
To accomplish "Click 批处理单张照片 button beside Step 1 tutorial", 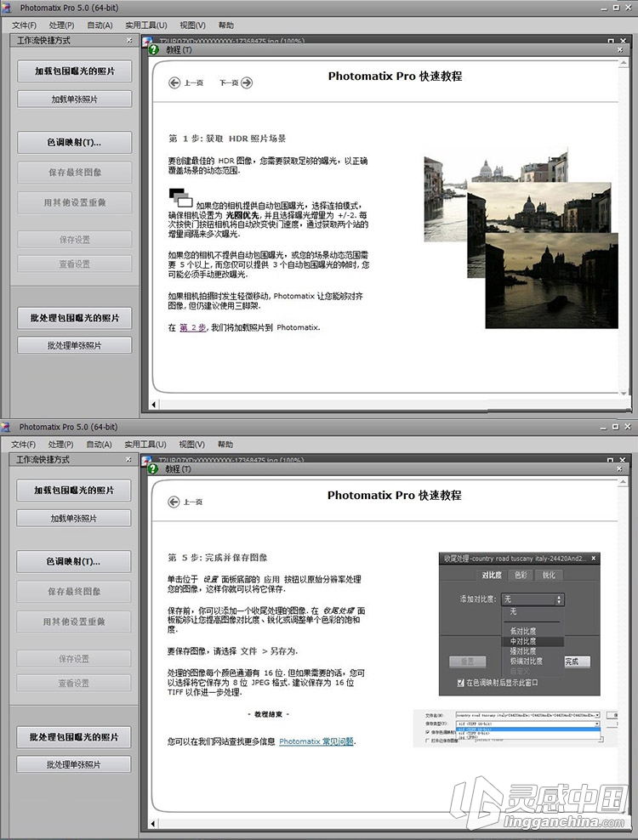I will 75,345.
